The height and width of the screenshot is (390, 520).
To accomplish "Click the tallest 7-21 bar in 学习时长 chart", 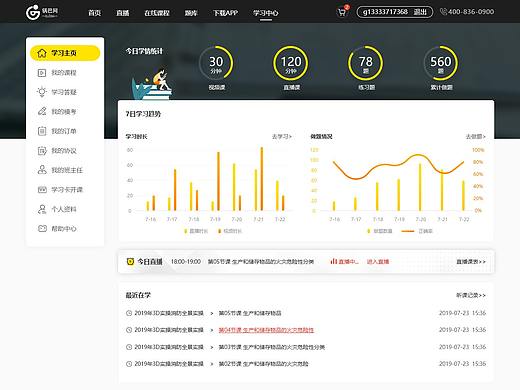I will click(x=262, y=179).
